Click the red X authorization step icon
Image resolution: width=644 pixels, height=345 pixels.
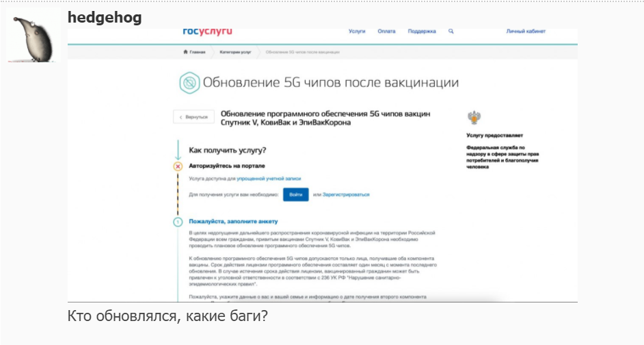(178, 166)
